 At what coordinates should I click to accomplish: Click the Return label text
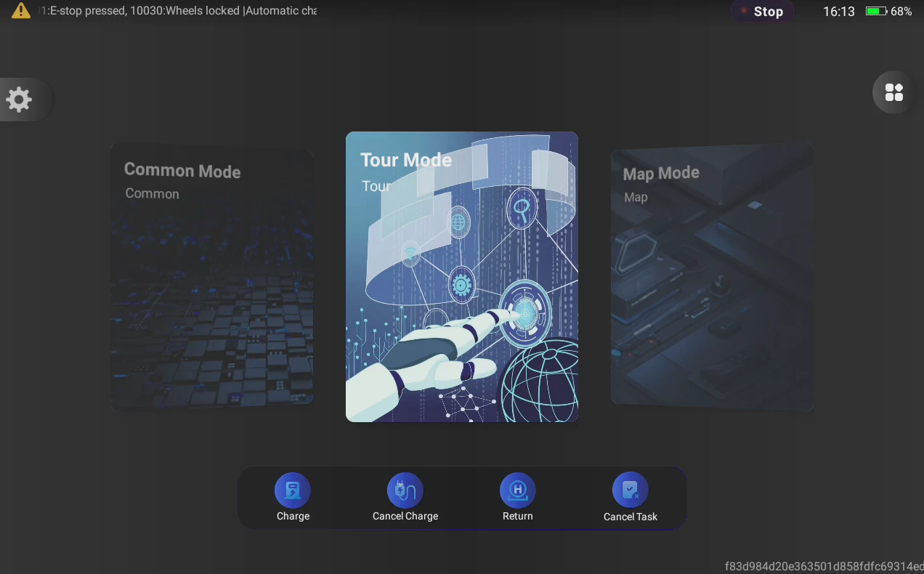[x=518, y=516]
